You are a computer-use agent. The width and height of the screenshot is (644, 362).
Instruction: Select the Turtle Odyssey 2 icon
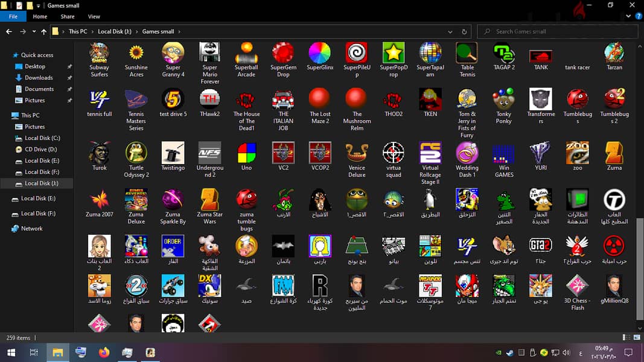coord(136,153)
